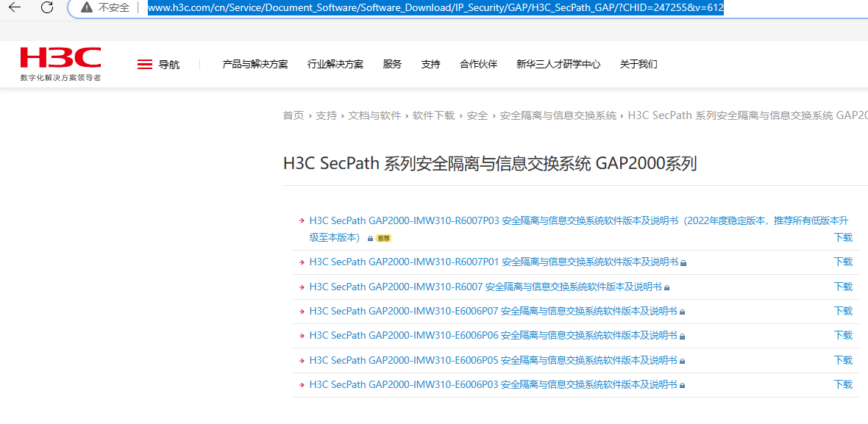
Task: Click 下载 for R6007 version
Action: click(x=843, y=287)
